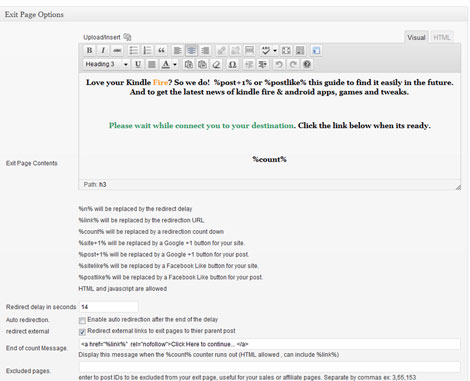The image size is (470, 381).
Task: Undo the last edit
Action: pos(279,64)
